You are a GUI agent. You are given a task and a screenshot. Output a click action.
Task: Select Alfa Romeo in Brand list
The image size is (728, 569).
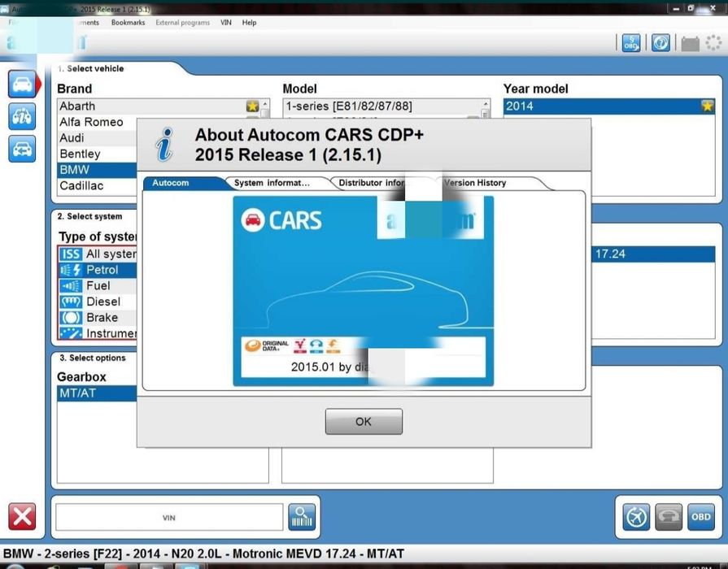tap(98, 122)
